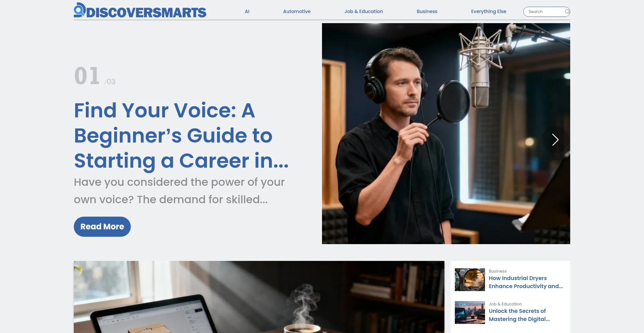Image resolution: width=644 pixels, height=333 pixels.
Task: Select the Business nav item
Action: (x=427, y=11)
